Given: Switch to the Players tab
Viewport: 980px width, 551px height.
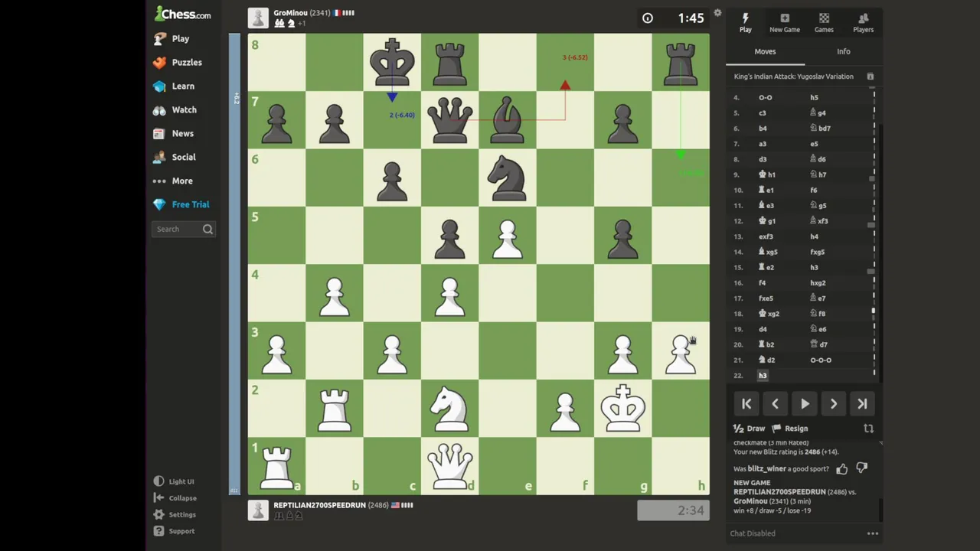Looking at the screenshot, I should tap(863, 23).
